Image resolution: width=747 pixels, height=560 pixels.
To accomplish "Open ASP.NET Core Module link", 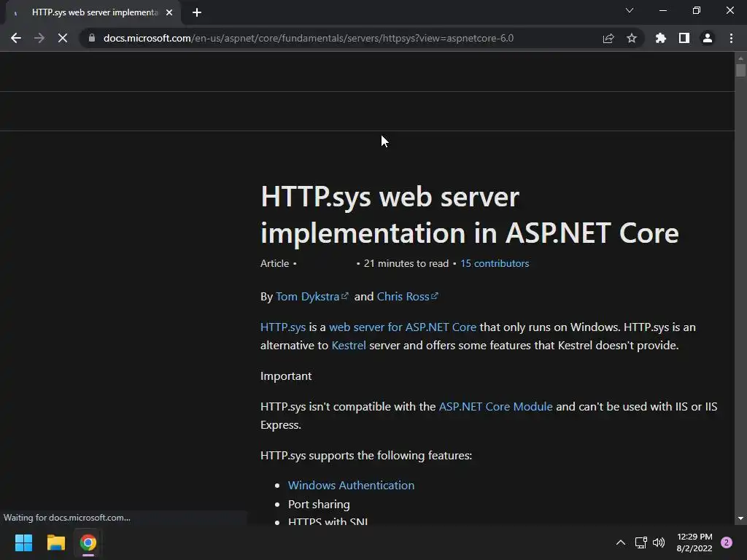I will tap(495, 407).
